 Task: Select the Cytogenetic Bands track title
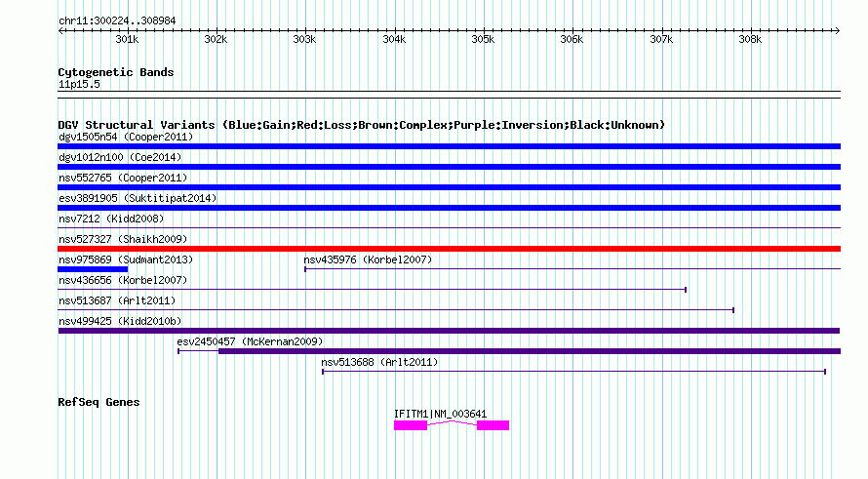coord(116,72)
